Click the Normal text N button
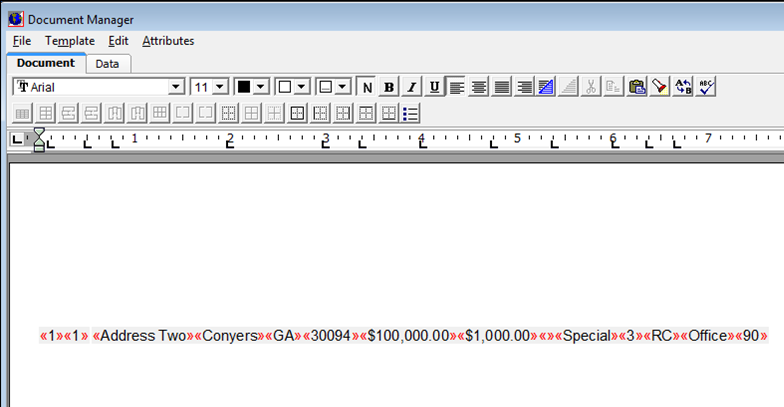The height and width of the screenshot is (407, 784). tap(366, 87)
